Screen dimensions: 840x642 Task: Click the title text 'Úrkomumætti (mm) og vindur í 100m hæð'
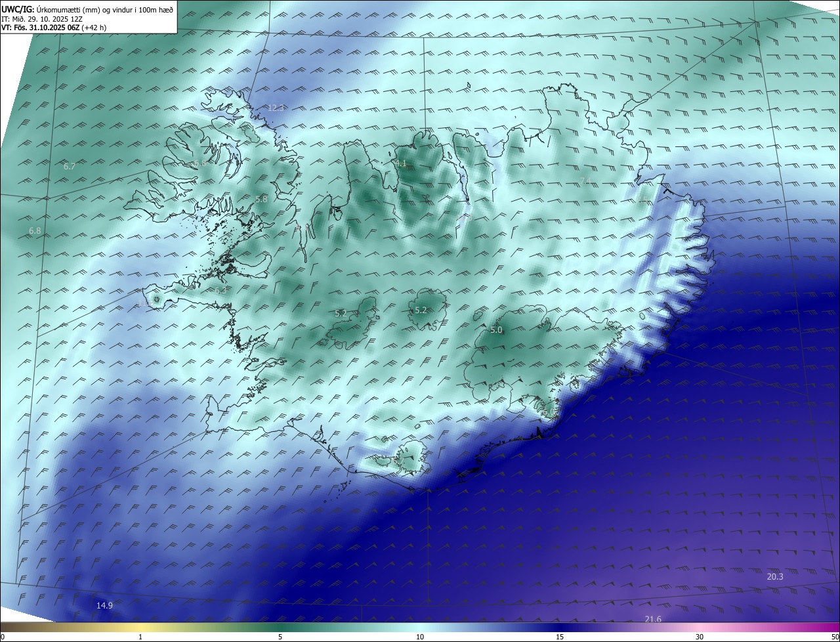105,9
